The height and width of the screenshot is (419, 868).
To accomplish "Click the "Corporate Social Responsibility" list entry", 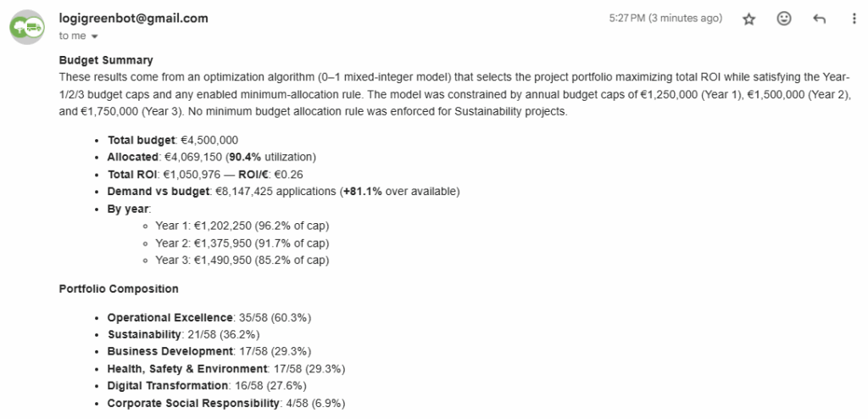I will click(193, 403).
